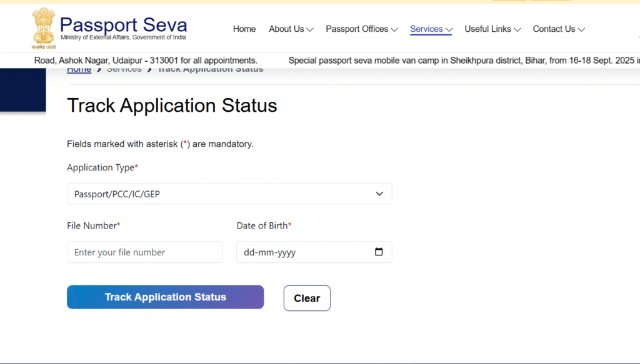640x364 pixels.
Task: Open the Passport/PCC/IC/GEP application type selector
Action: tap(229, 194)
